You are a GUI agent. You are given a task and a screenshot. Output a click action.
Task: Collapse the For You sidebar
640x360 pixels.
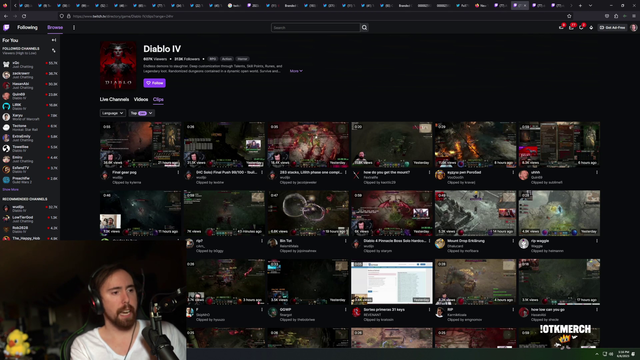[x=54, y=40]
